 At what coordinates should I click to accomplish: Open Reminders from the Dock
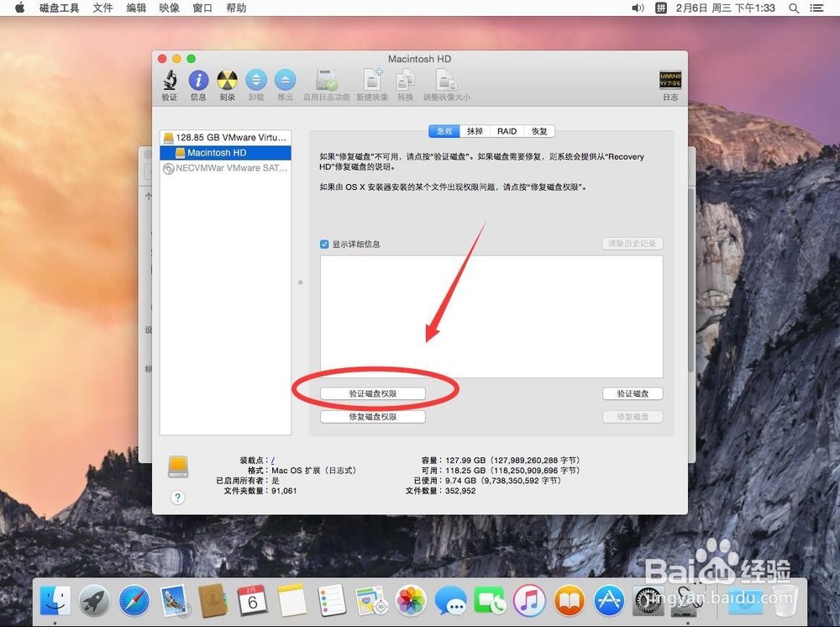[x=332, y=600]
